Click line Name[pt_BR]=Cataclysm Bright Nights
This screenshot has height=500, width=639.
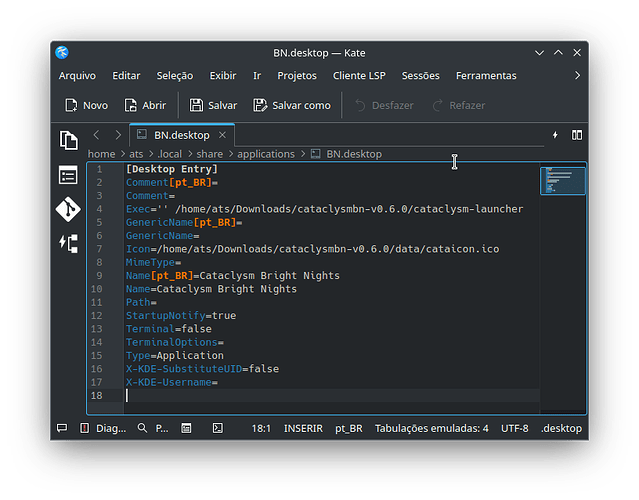[x=232, y=276]
